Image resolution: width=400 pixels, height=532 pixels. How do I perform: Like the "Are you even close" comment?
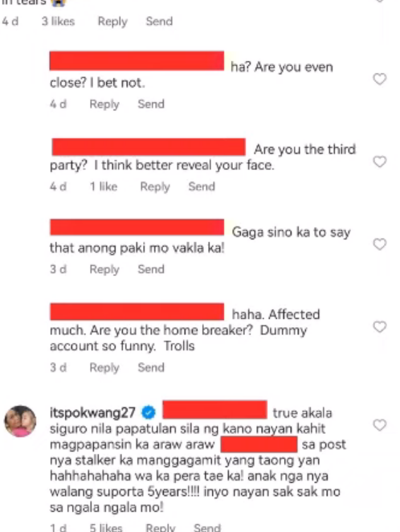point(380,79)
